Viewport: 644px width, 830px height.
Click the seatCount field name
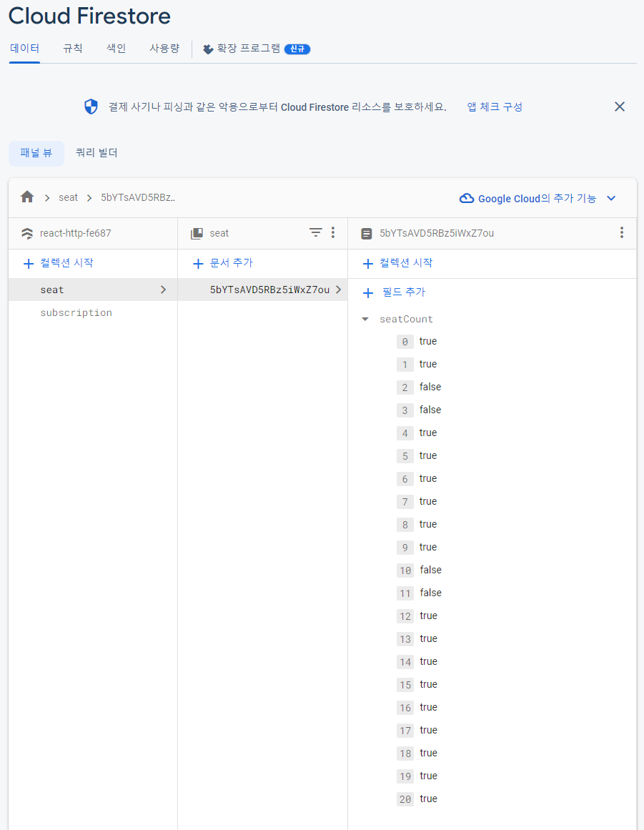coord(407,319)
